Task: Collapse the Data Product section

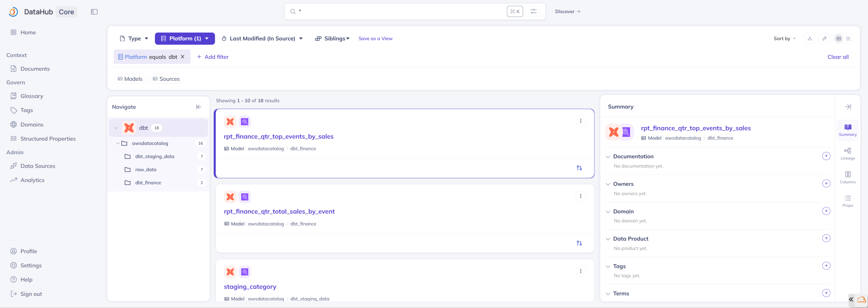Action: point(608,239)
